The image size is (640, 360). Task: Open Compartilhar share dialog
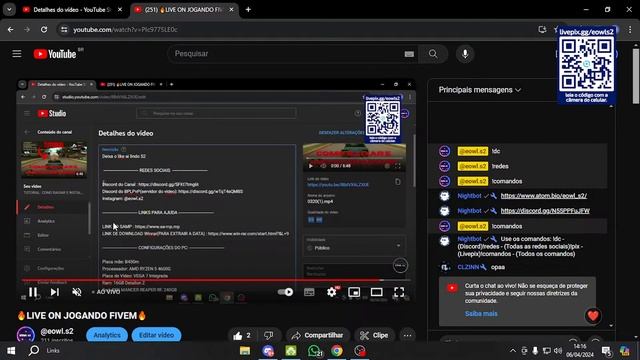click(x=317, y=336)
